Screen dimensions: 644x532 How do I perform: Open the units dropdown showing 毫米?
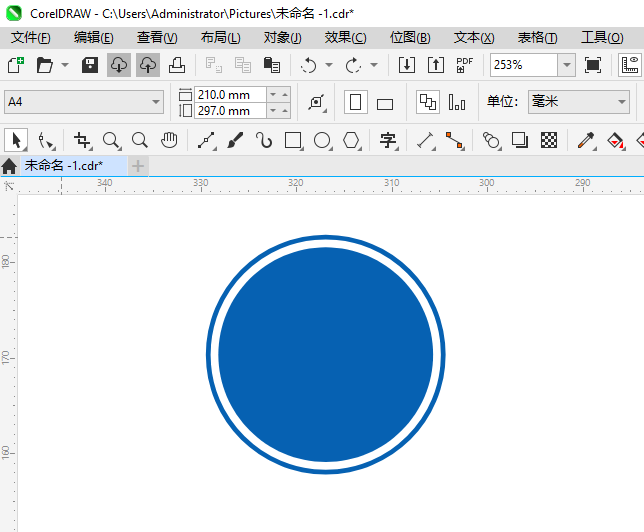[x=619, y=102]
